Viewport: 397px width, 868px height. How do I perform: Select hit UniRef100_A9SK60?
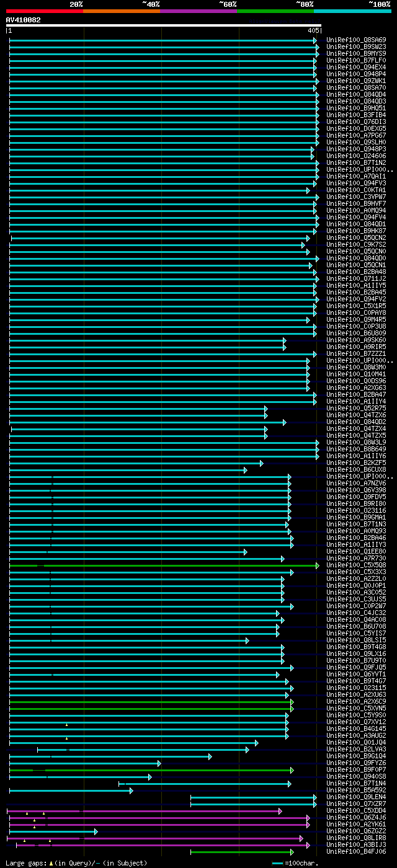[x=356, y=340]
